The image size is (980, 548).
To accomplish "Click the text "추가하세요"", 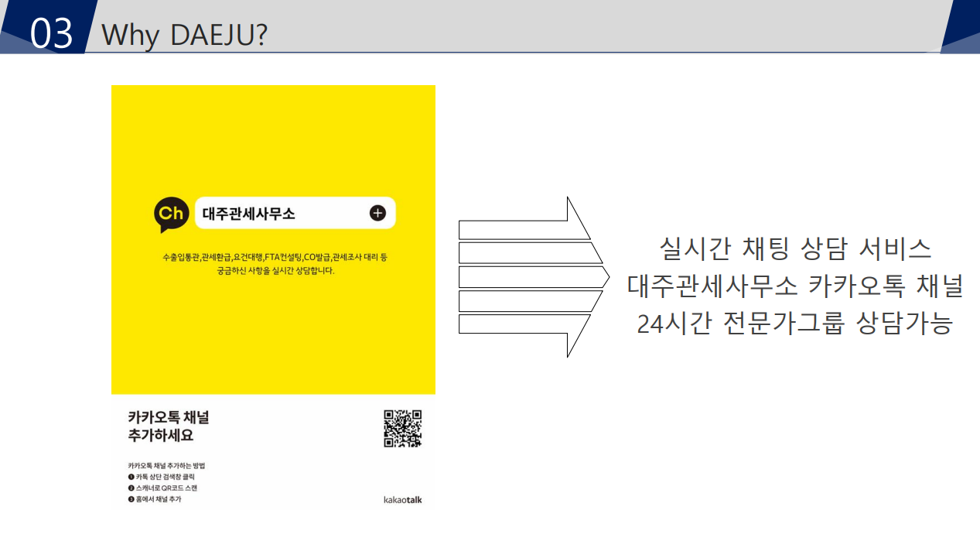I will coord(161,436).
